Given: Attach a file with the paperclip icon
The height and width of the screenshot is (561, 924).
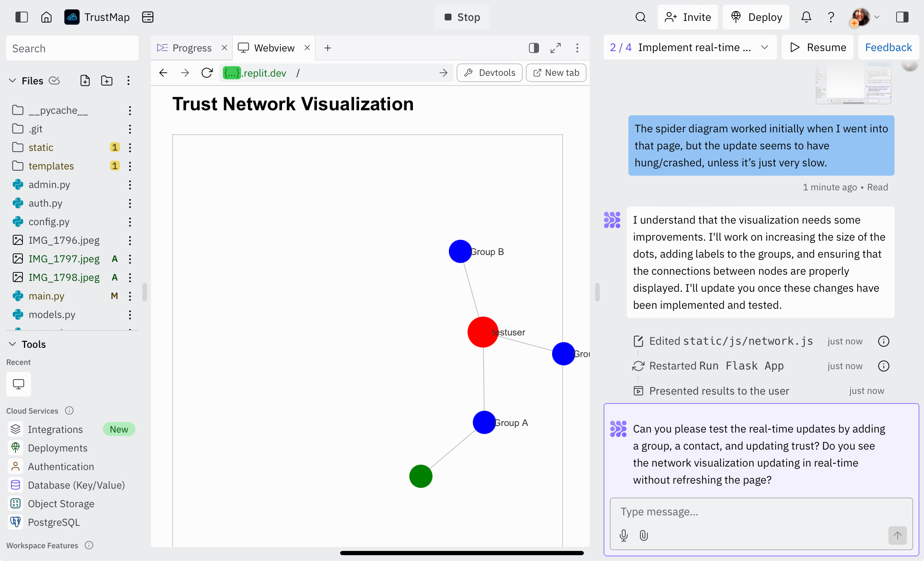Looking at the screenshot, I should click(644, 535).
